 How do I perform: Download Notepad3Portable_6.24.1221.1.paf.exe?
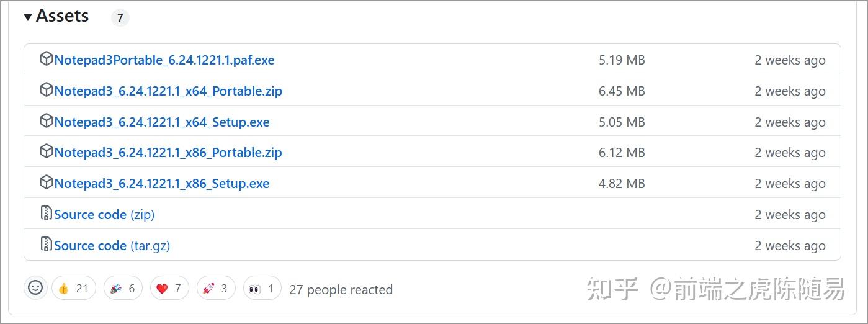click(x=164, y=60)
